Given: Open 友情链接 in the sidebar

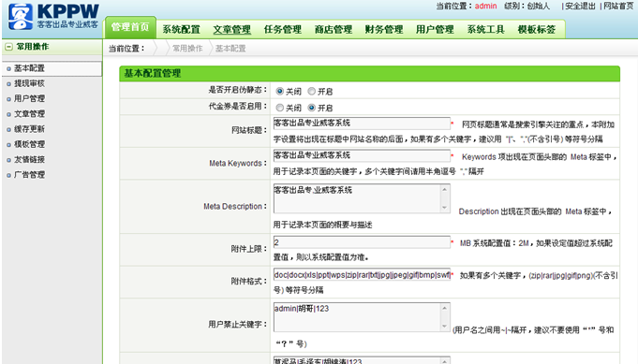Looking at the screenshot, I should (29, 159).
